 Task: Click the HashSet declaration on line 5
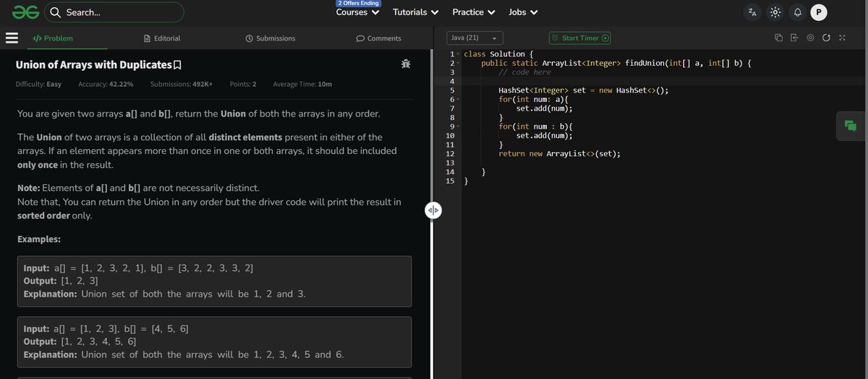584,90
